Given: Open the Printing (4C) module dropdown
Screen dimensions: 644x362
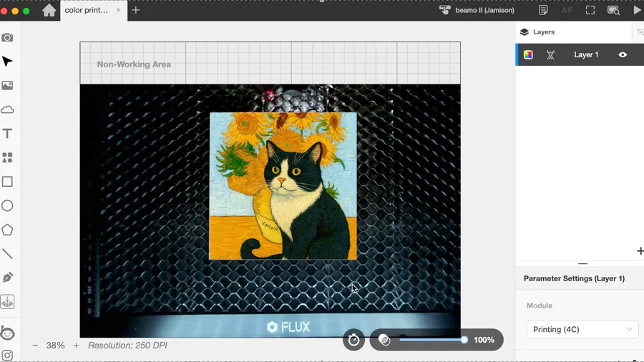Looking at the screenshot, I should coord(582,330).
